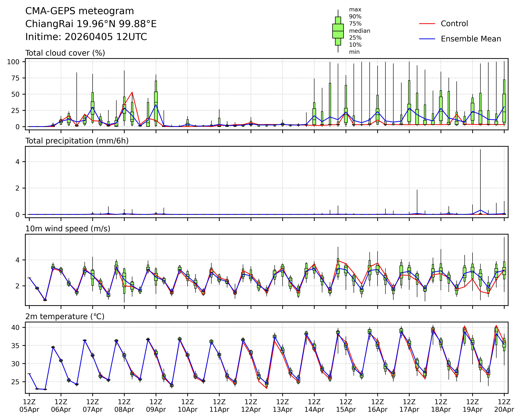The height and width of the screenshot is (420, 521).
Task: Click the ChiangRai location coordinates text
Action: click(x=91, y=24)
